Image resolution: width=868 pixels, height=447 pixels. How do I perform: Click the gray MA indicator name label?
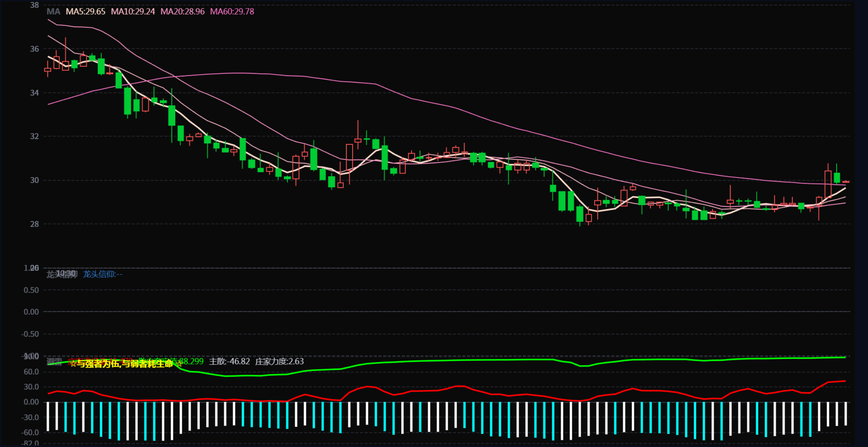click(x=54, y=12)
